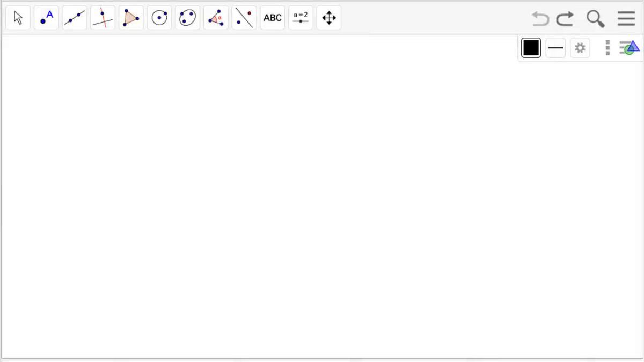Select the a=2 Slider tool
The width and height of the screenshot is (644, 362).
click(301, 18)
